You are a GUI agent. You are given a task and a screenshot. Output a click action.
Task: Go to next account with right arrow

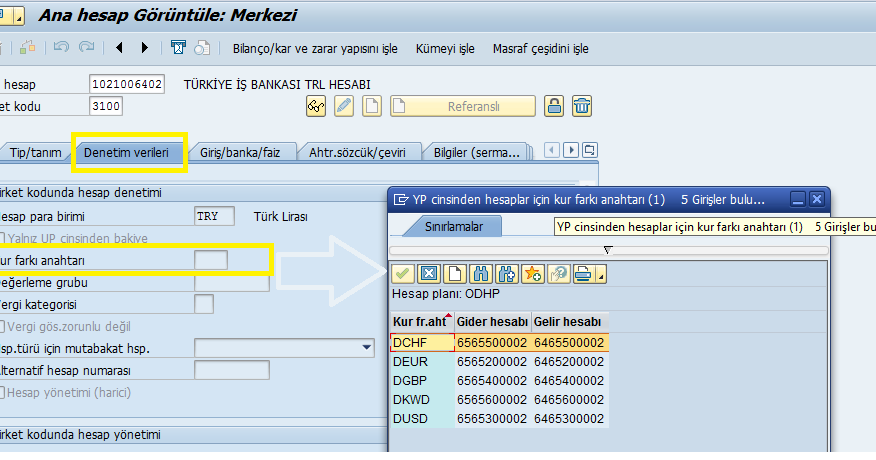(x=145, y=48)
